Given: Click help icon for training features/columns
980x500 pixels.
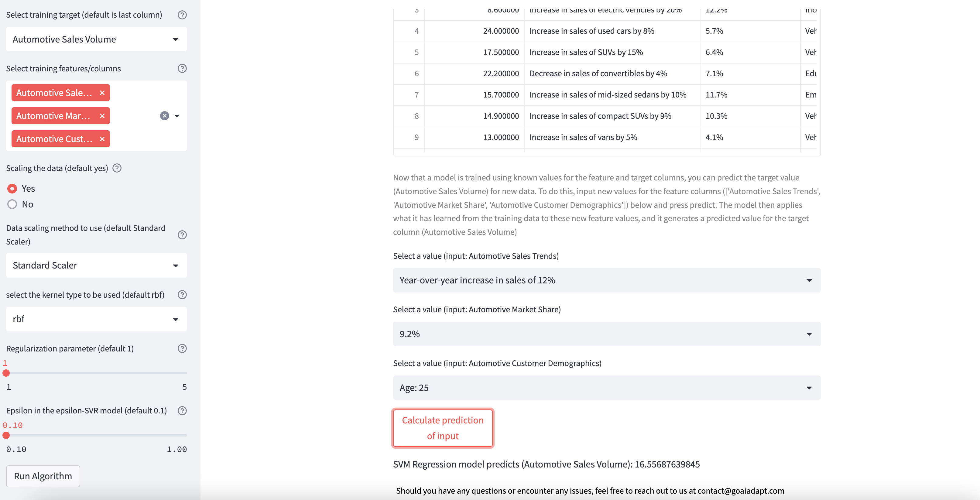Looking at the screenshot, I should pos(182,68).
